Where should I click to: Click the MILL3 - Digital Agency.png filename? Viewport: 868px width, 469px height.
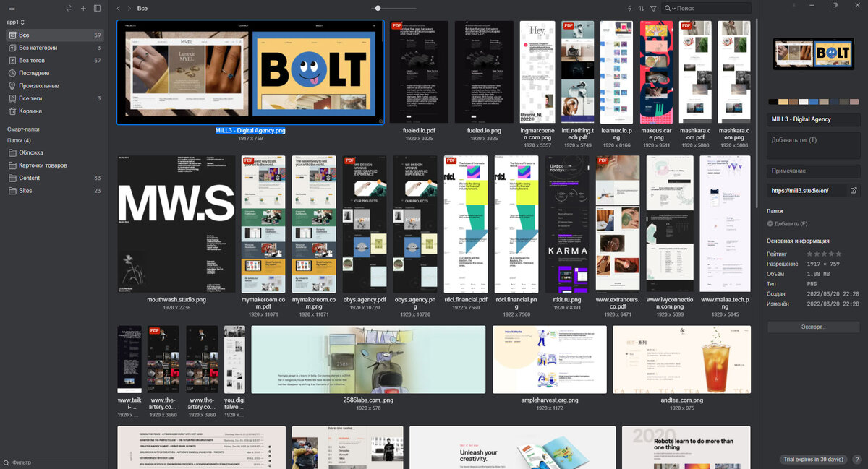coord(250,131)
